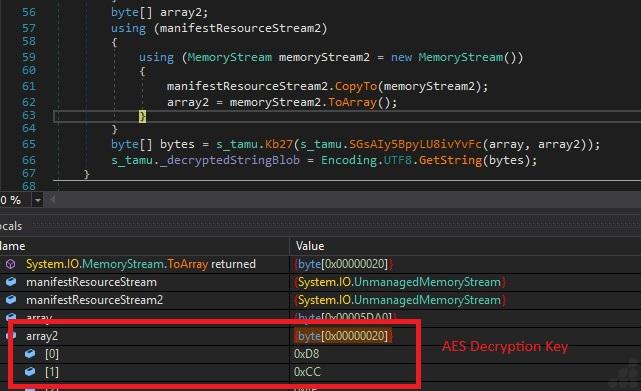This screenshot has height=391, width=641.
Task: Click the value 0xCC
Action: click(x=307, y=372)
